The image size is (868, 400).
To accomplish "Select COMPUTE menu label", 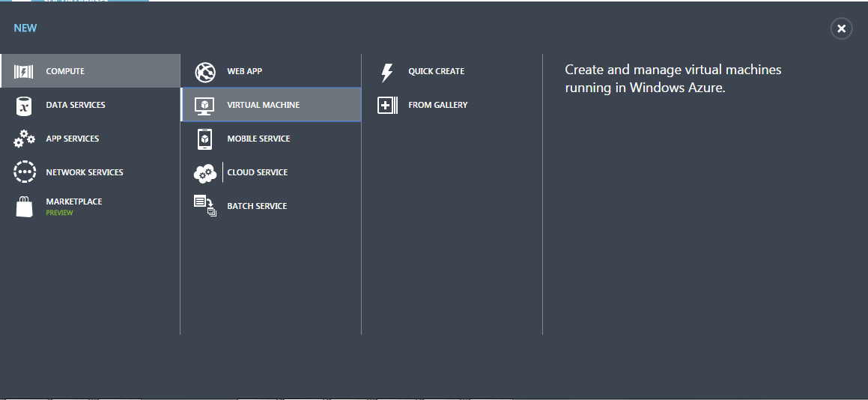I will 65,71.
